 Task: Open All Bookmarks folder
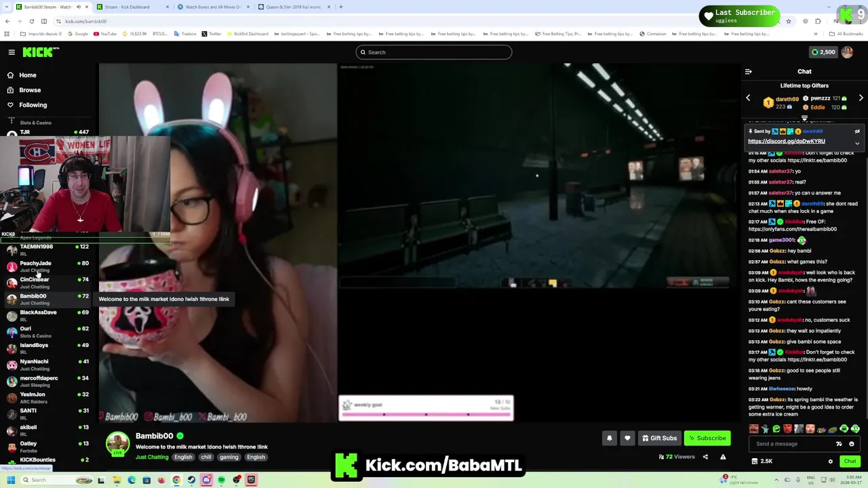tap(846, 34)
